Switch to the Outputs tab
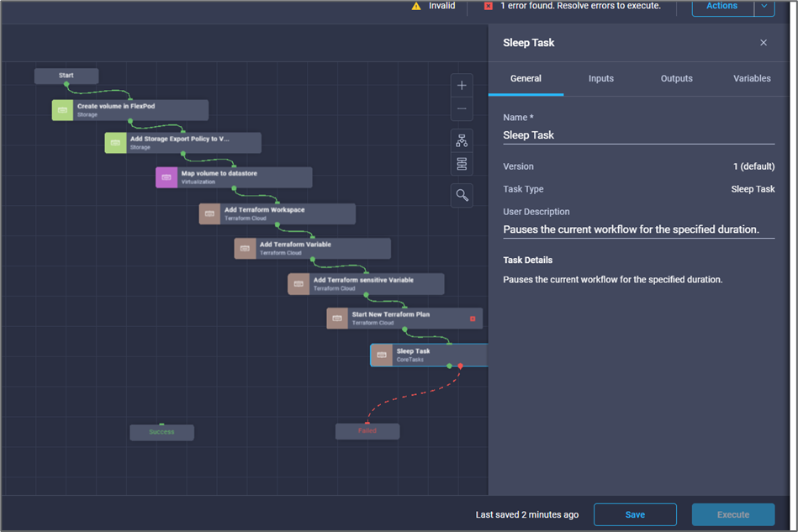Screen dimensions: 798x532 coord(676,78)
